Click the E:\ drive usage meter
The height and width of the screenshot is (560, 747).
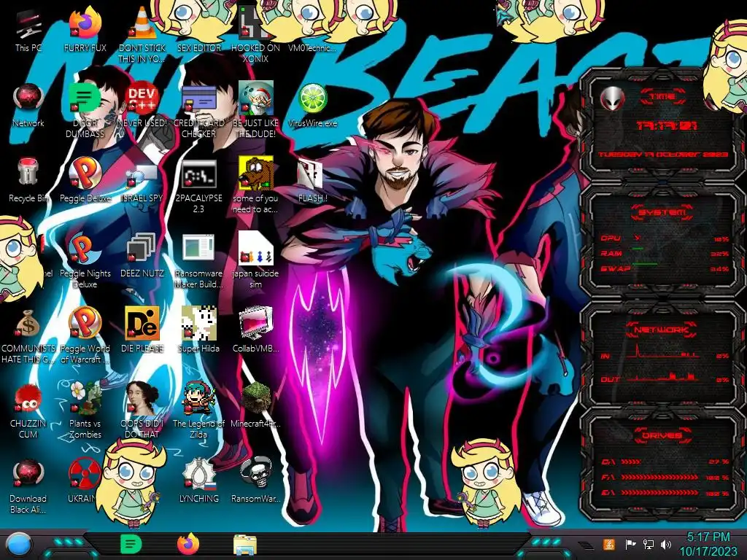660,492
